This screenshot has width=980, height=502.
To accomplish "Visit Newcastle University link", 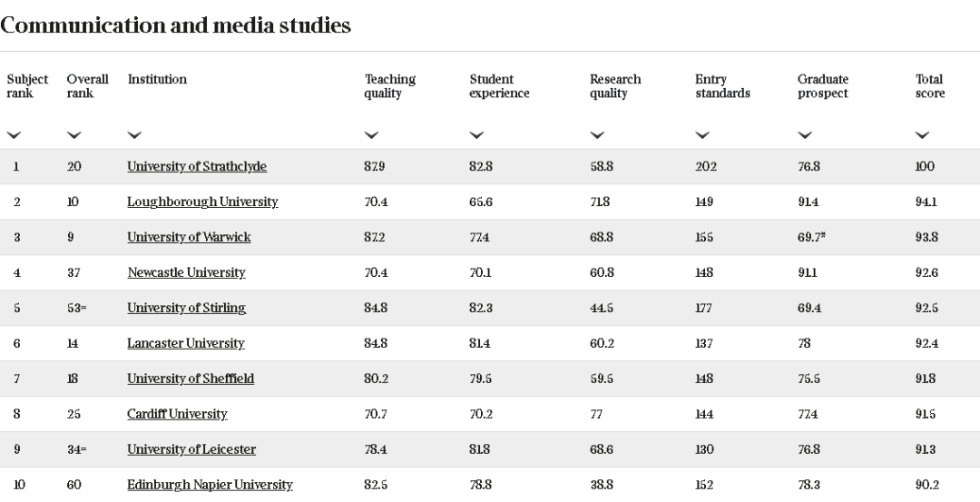I will pos(186,272).
